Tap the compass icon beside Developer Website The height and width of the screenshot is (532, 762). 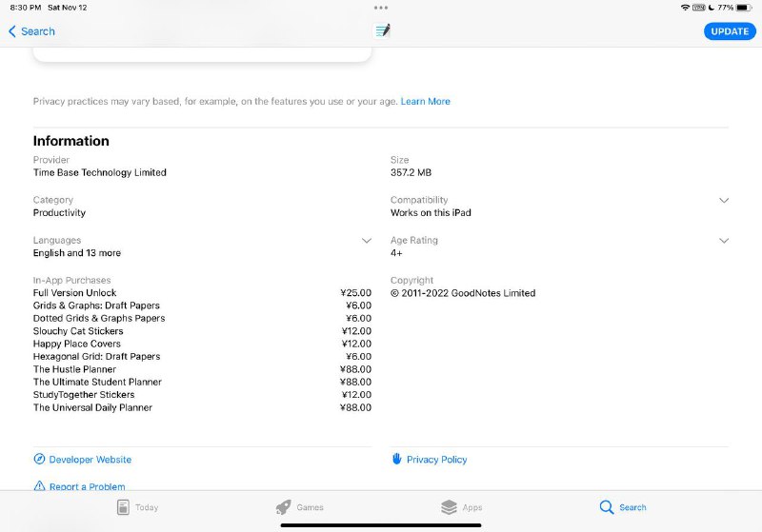click(x=39, y=459)
